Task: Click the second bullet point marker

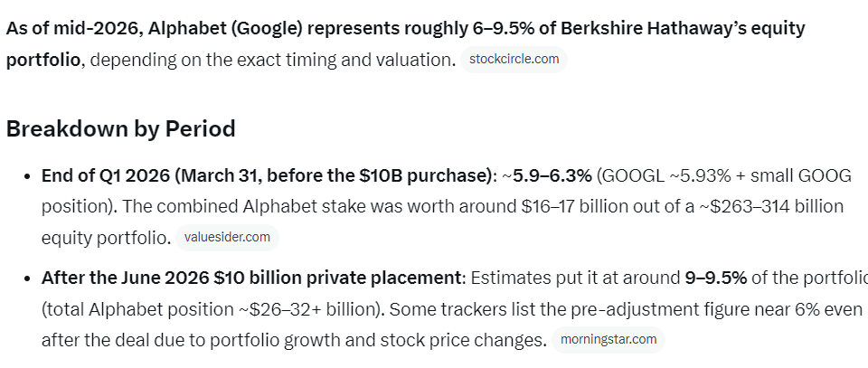Action: (x=28, y=278)
